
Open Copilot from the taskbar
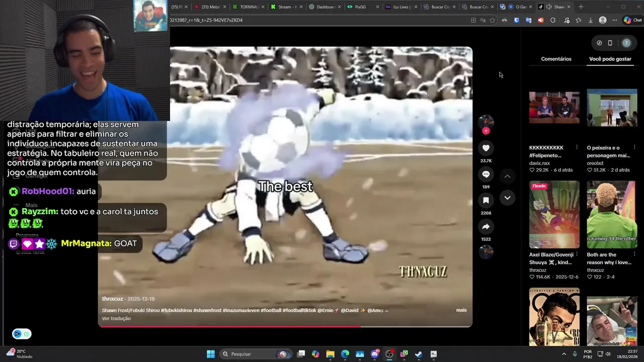tap(315, 354)
